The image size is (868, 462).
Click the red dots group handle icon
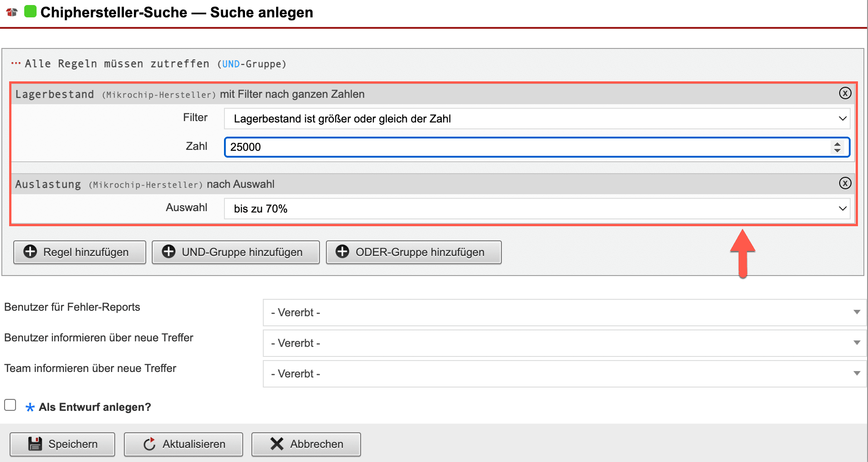[16, 64]
